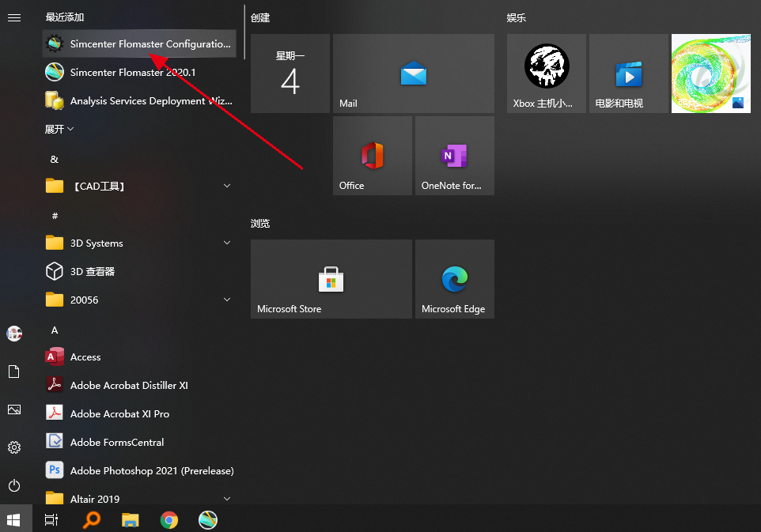
Task: Open Microsoft Store tile
Action: point(331,279)
